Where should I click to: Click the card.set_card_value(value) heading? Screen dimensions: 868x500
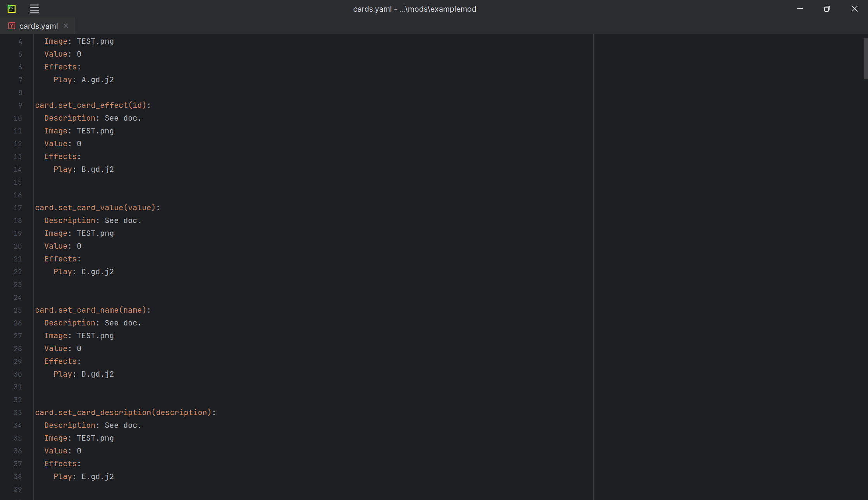tap(98, 208)
